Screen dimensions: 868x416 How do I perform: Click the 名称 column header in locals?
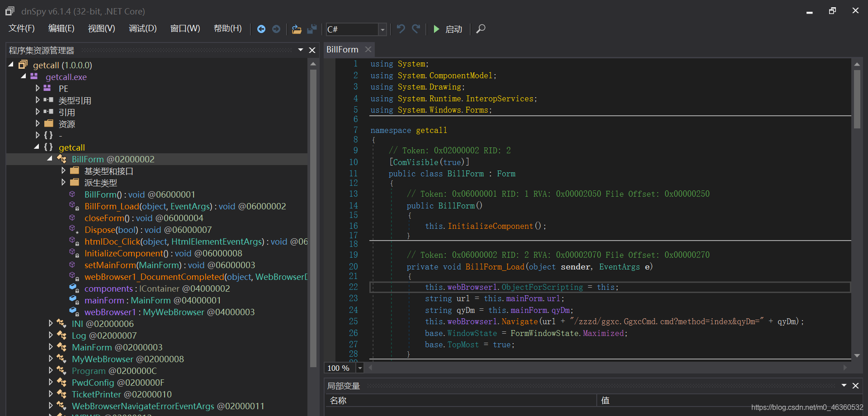click(x=338, y=401)
